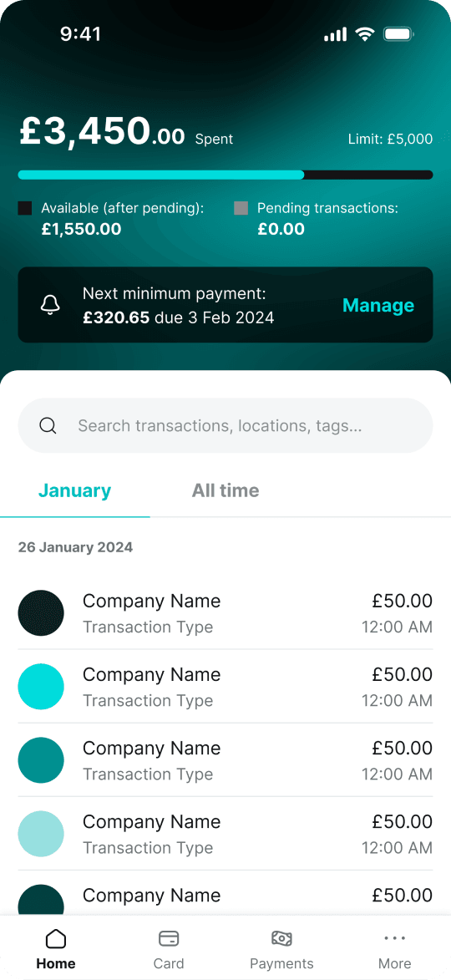Open the Card tab icon
Image resolution: width=451 pixels, height=980 pixels.
[169, 939]
